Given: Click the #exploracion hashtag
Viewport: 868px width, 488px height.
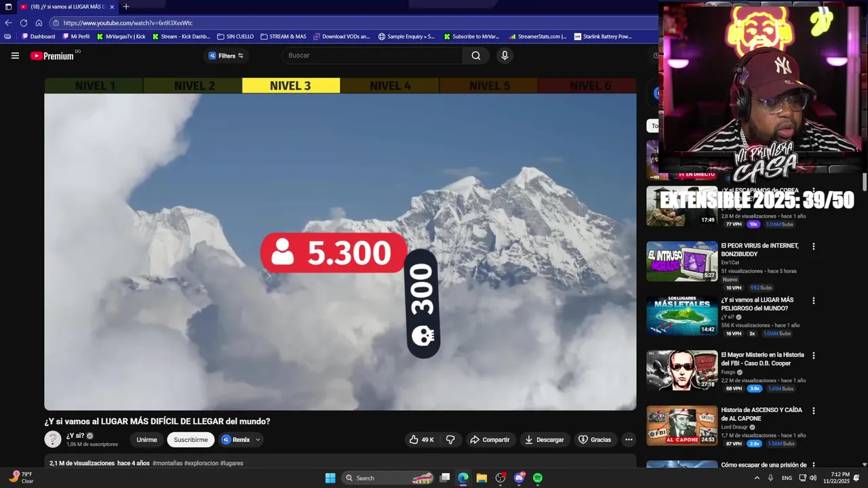Looking at the screenshot, I should [201, 464].
